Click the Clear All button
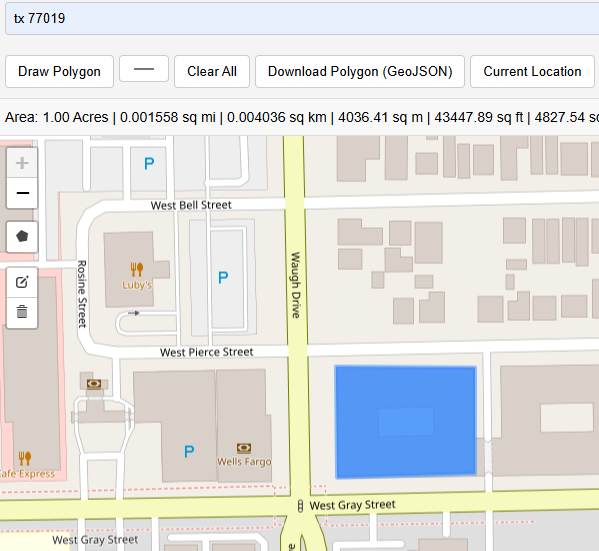599x551 pixels. 212,71
